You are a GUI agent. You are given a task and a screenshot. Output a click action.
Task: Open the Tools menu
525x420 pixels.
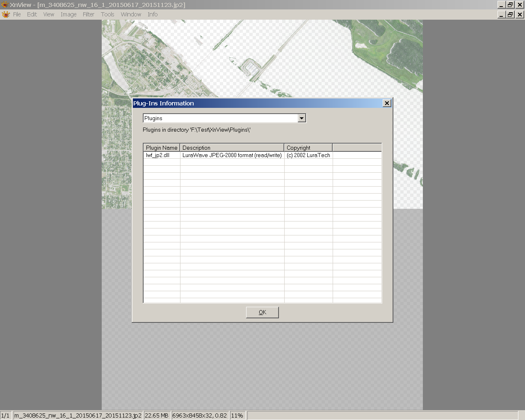[107, 14]
